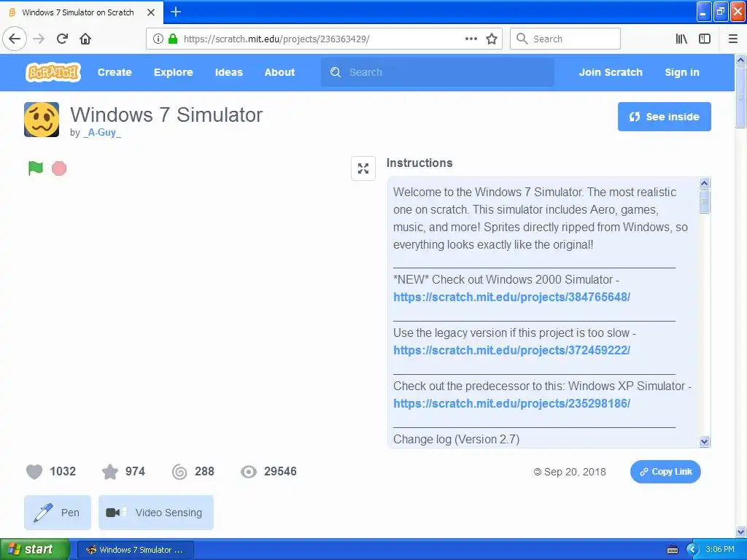Stop the project with the red stop sign
The width and height of the screenshot is (747, 560).
click(59, 168)
